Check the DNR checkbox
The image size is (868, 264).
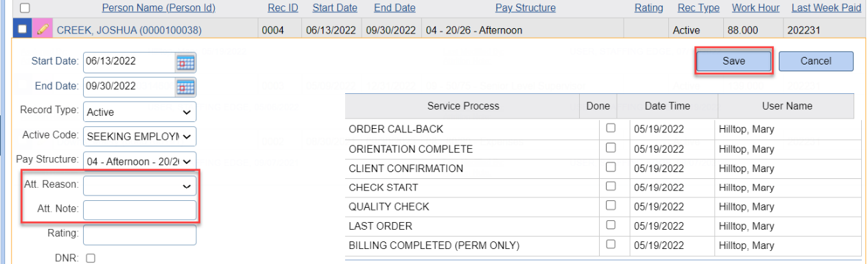coord(91,258)
